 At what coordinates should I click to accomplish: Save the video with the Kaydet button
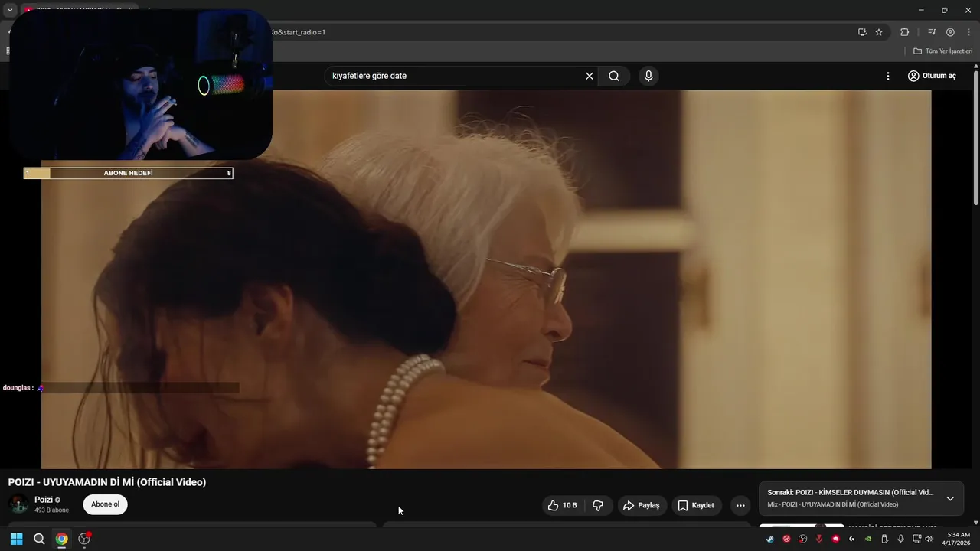pos(696,505)
